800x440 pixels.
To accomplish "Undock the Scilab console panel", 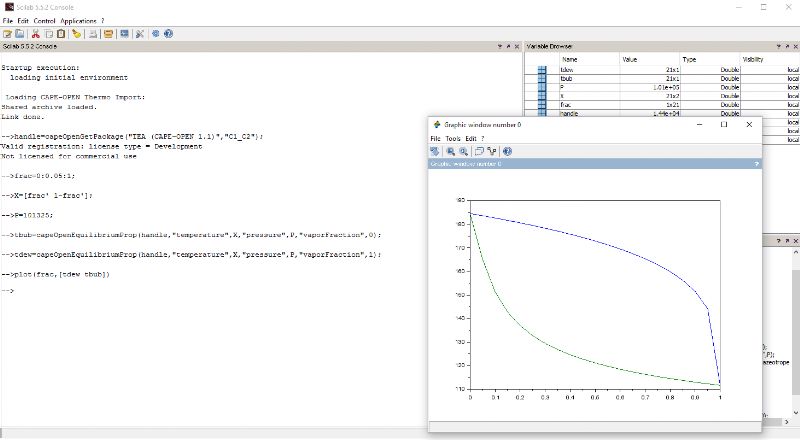I will 508,46.
